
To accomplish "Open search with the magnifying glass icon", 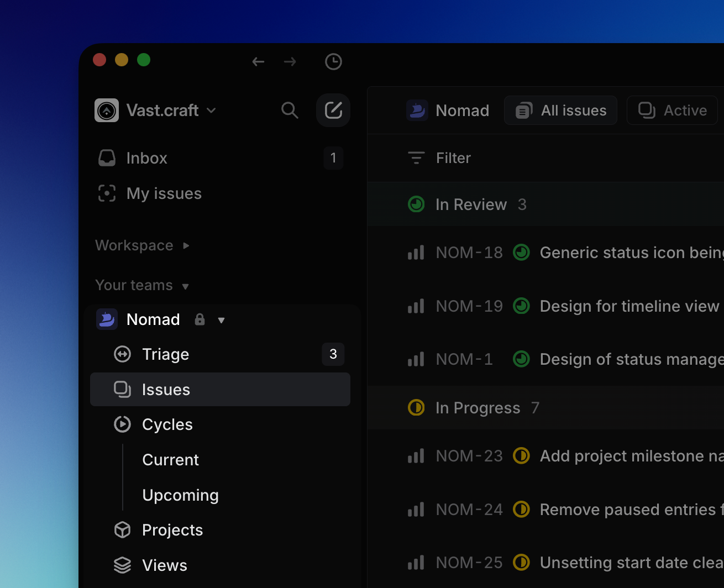I will (290, 110).
